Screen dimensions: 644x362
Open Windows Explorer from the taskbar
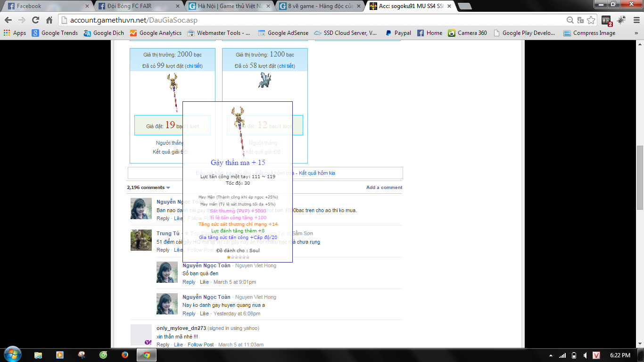pos(38,355)
